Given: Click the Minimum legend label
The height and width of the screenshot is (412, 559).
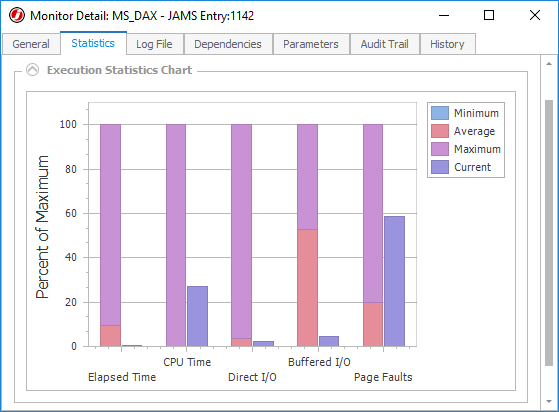Looking at the screenshot, I should tap(476, 113).
